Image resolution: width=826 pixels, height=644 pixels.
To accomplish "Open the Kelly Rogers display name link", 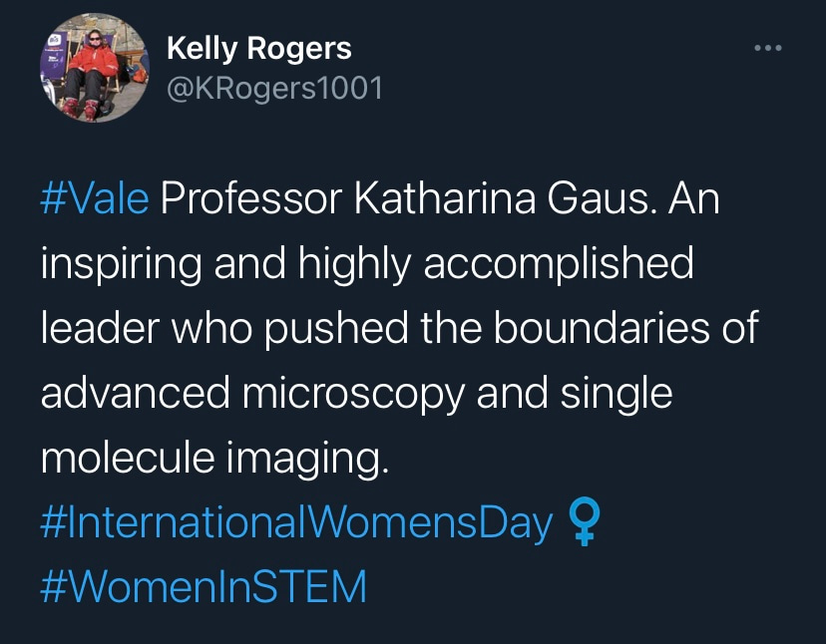I will 259,47.
